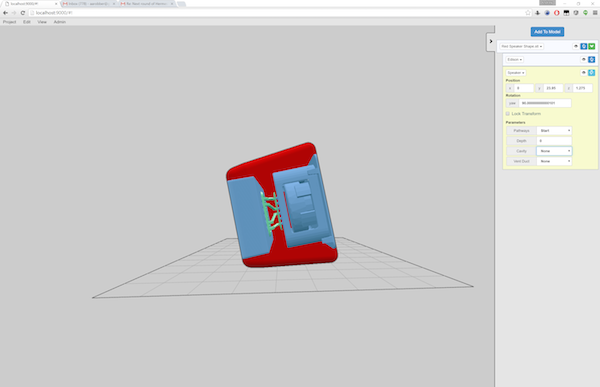Open the Red Speaker Shape dropdown
Image resolution: width=600 pixels, height=387 pixels.
coord(522,46)
